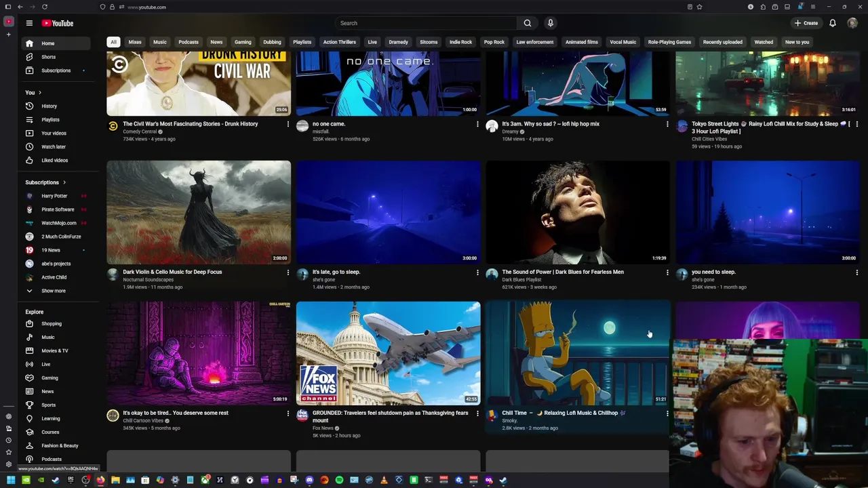Open Gaming in Explore section
868x488 pixels.
[x=54, y=378]
